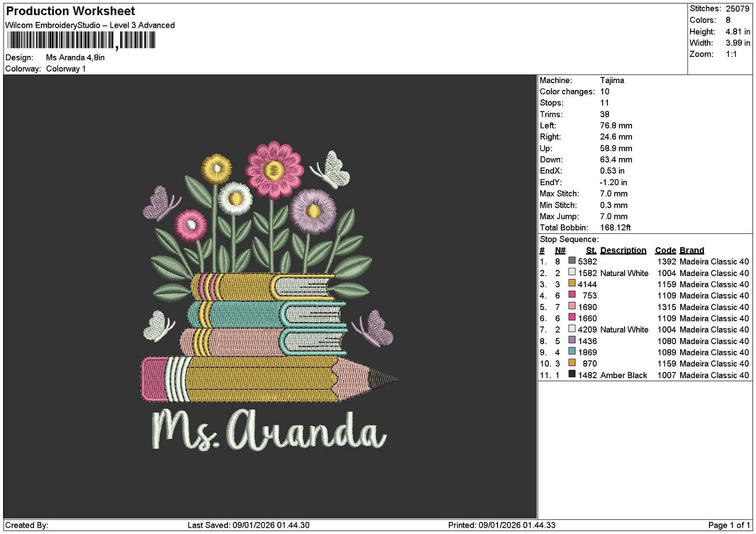The width and height of the screenshot is (756, 534).
Task: Click the Height value 4.81 in
Action: coord(738,31)
